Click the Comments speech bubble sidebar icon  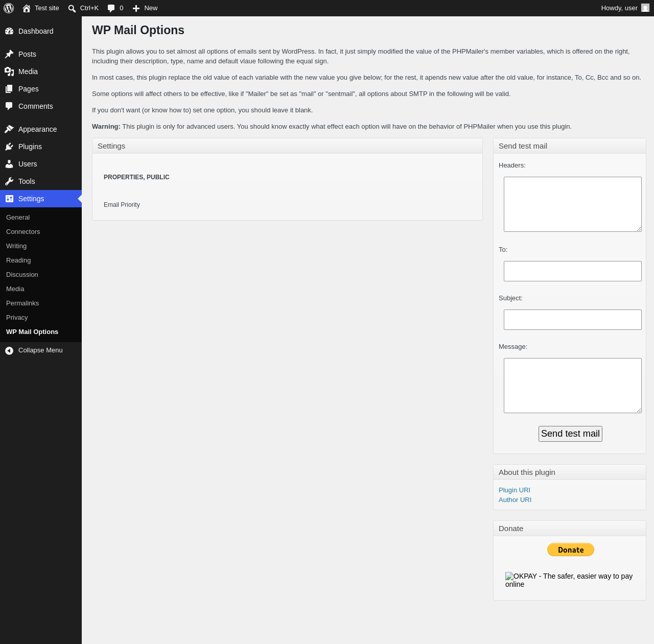click(9, 106)
